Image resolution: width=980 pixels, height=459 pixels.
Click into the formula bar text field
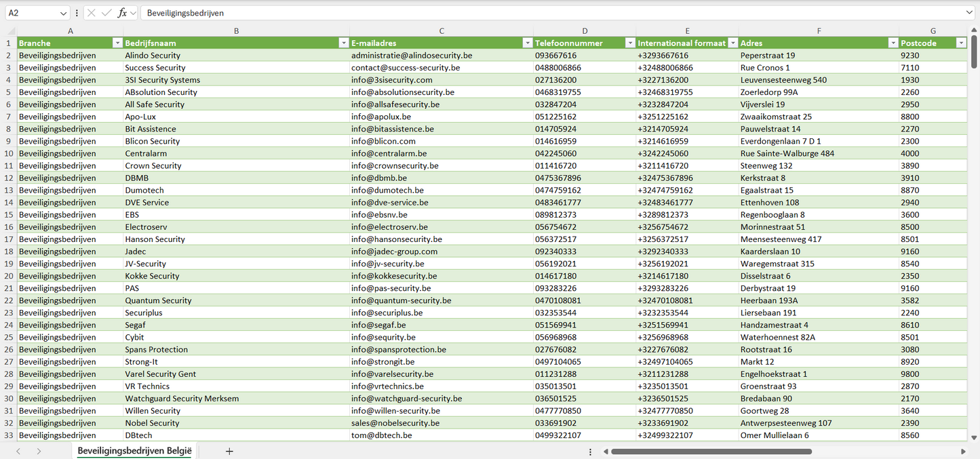pyautogui.click(x=543, y=13)
